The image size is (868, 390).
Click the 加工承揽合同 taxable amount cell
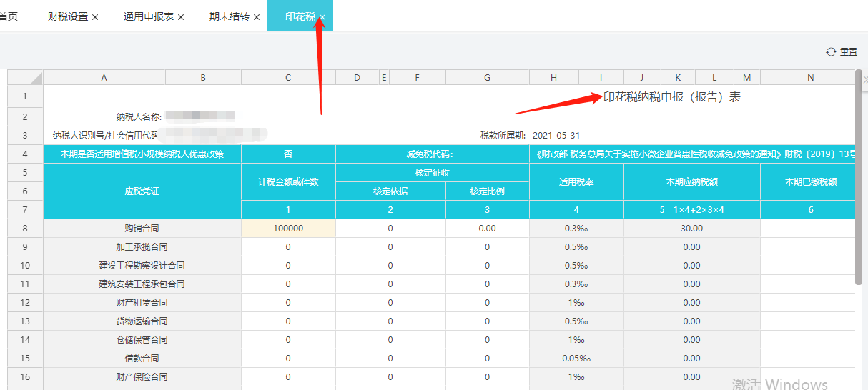pos(288,247)
